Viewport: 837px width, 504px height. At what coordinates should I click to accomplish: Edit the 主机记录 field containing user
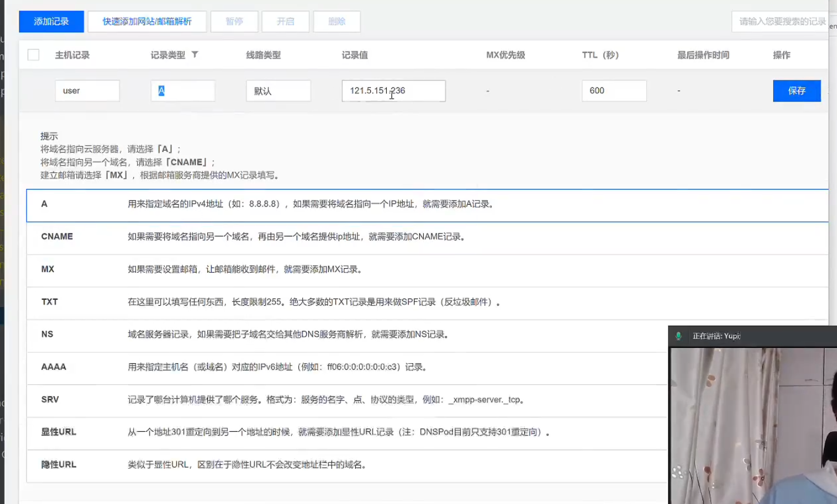(87, 91)
